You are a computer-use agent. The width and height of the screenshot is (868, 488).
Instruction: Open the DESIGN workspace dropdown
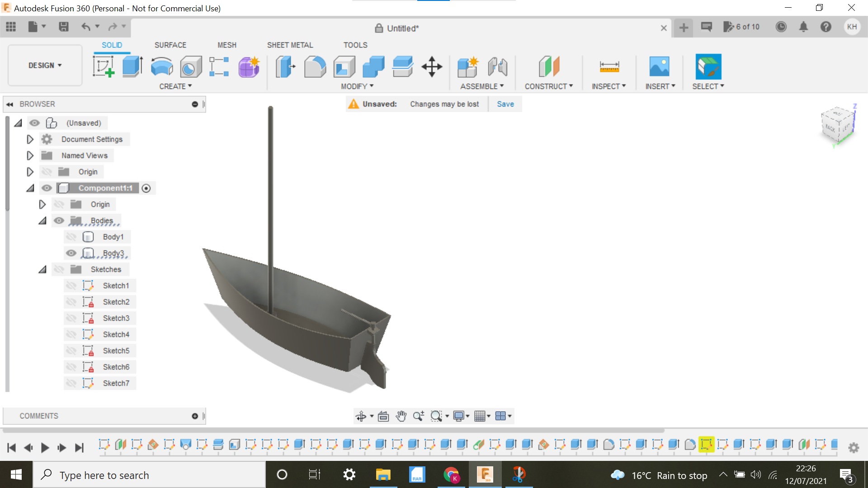click(x=44, y=65)
